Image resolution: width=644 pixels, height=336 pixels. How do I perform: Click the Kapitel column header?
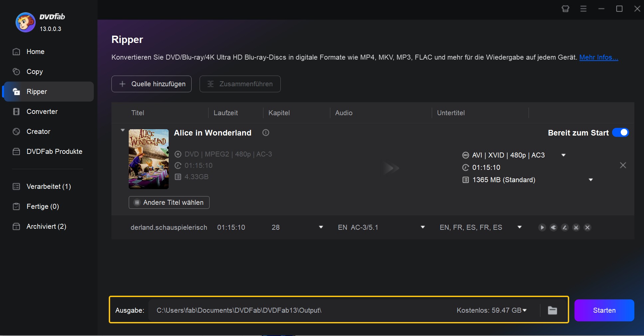tap(279, 113)
